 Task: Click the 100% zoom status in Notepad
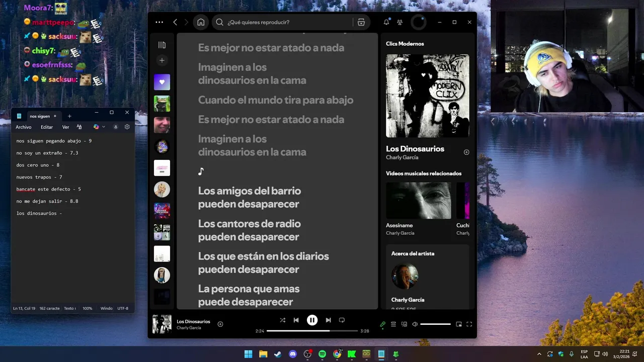tap(88, 308)
